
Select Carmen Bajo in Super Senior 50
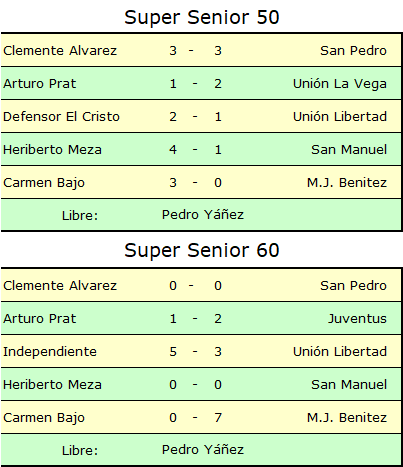(x=44, y=183)
